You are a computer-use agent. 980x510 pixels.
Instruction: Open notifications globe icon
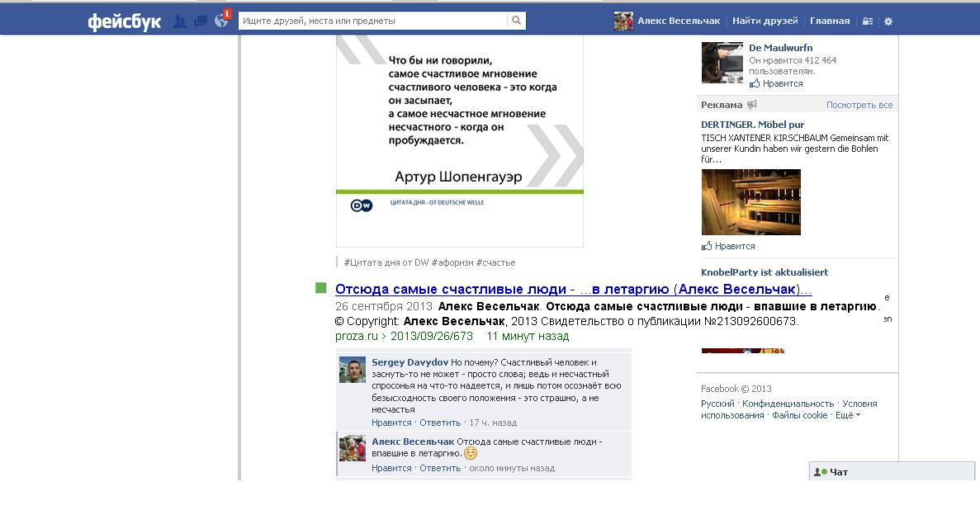click(221, 21)
